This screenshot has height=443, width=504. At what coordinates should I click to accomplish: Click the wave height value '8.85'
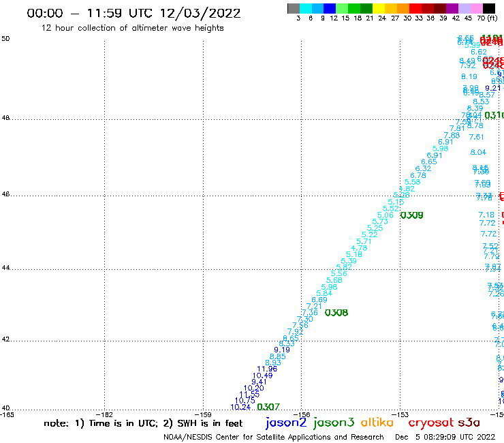pyautogui.click(x=278, y=356)
